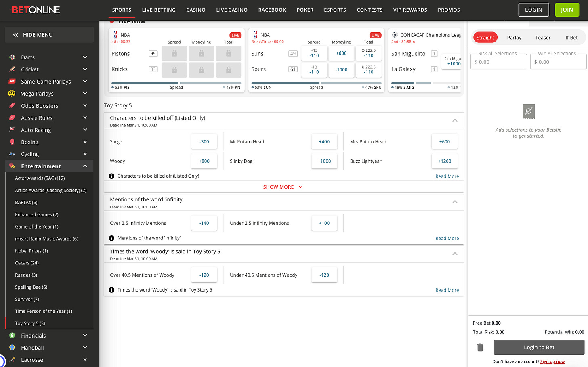The height and width of the screenshot is (367, 588).
Task: Click the trash icon to clear betslip
Action: (480, 347)
